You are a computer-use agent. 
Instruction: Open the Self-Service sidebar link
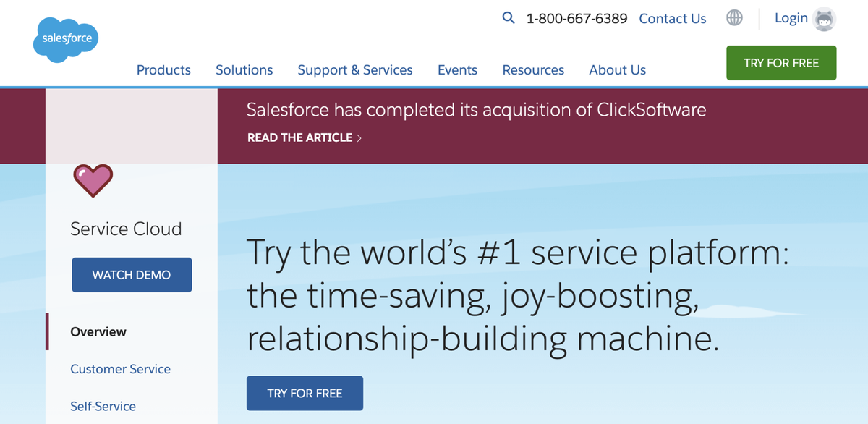pyautogui.click(x=103, y=407)
